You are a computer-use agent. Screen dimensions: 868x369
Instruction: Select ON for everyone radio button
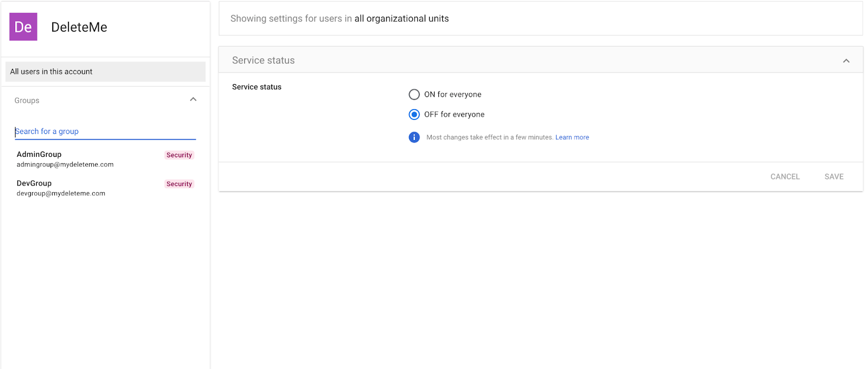tap(414, 94)
